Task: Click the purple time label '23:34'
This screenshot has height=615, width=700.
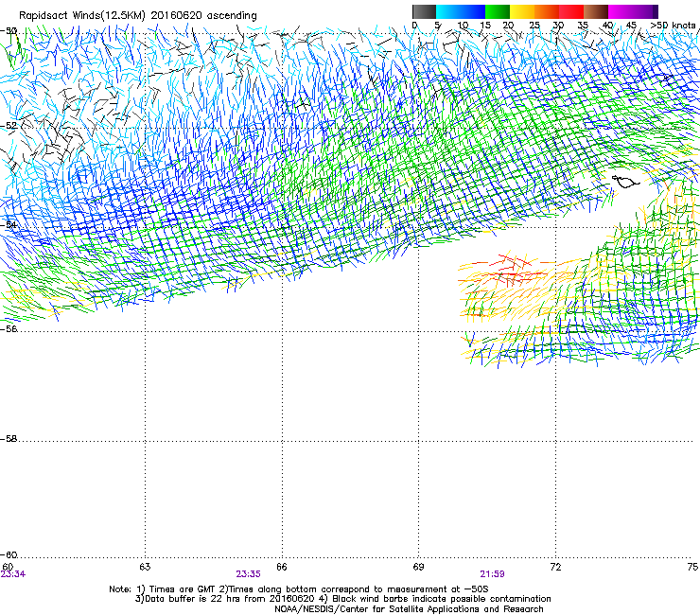Action: 13,574
